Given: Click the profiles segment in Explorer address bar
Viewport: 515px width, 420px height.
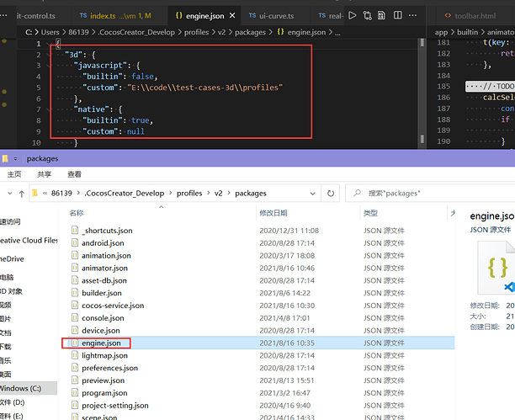Looking at the screenshot, I should (x=189, y=194).
